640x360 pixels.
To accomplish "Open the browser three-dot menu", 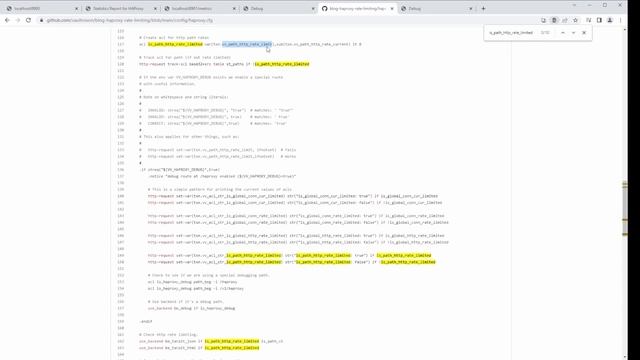I will point(620,20).
